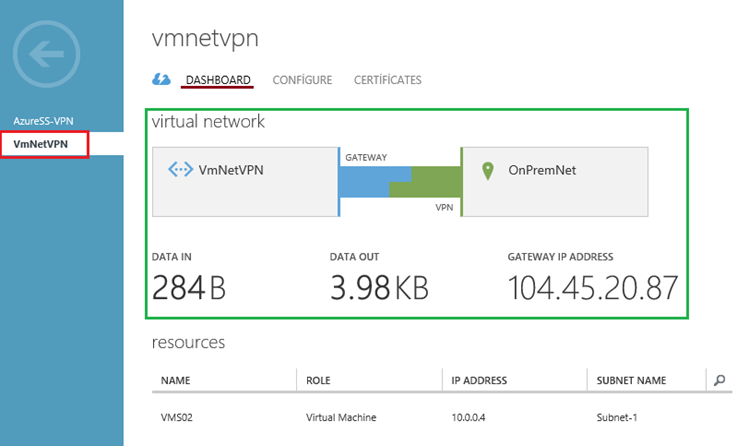Open the Configure tab
Screen dimensions: 737x446
point(302,80)
